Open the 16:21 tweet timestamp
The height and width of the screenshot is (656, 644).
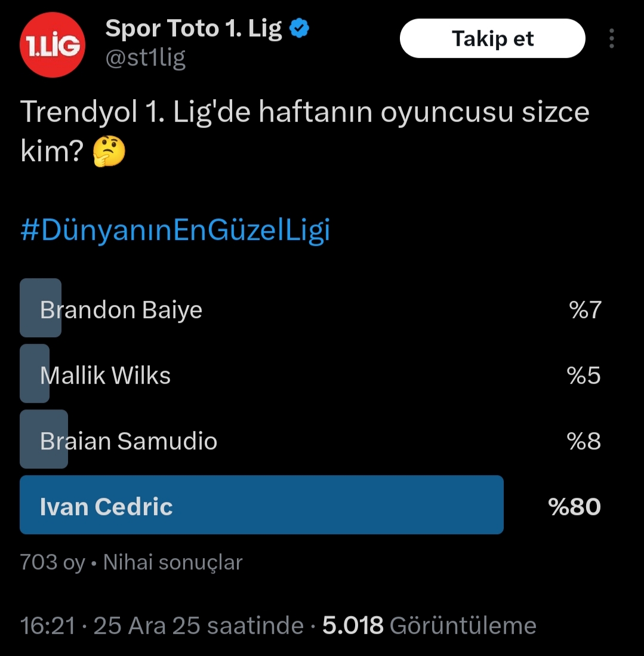[48, 626]
